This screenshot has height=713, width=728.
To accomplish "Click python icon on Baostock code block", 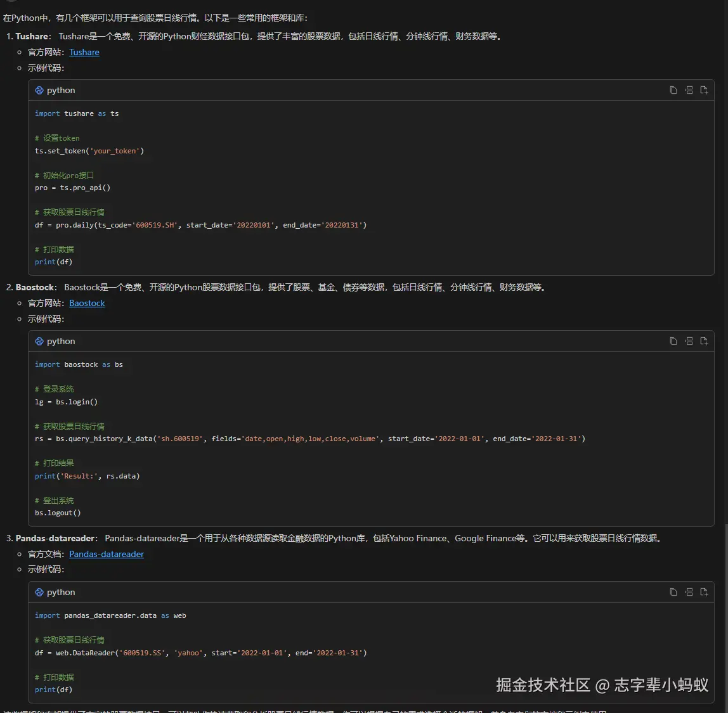I will (39, 341).
